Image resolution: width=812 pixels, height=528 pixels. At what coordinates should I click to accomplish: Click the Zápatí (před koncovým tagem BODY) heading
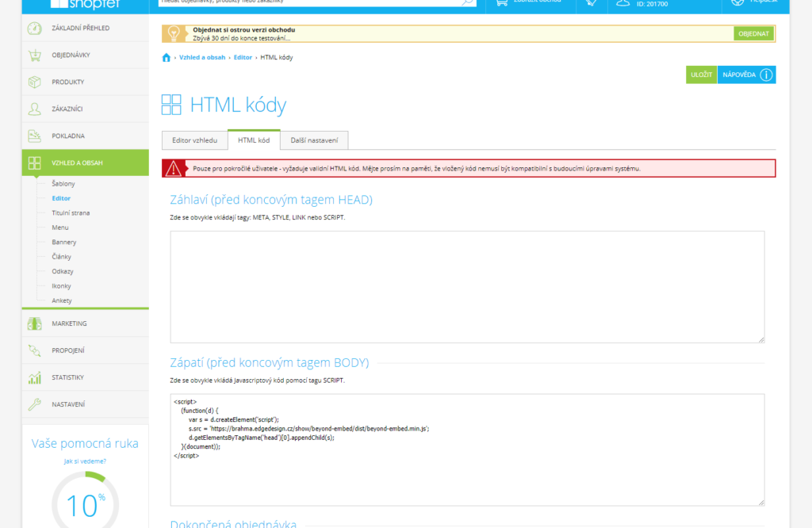point(270,363)
